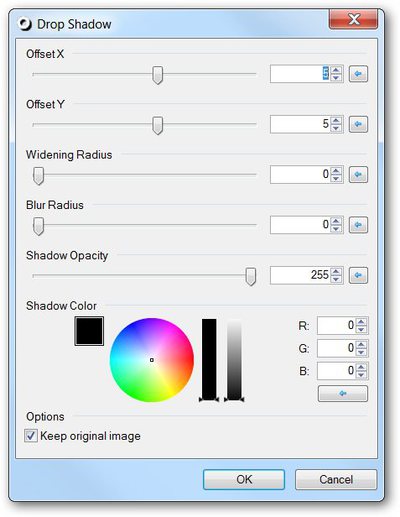Reset Blur Radius with its arrow button
Image resolution: width=400 pixels, height=517 pixels.
coord(358,225)
